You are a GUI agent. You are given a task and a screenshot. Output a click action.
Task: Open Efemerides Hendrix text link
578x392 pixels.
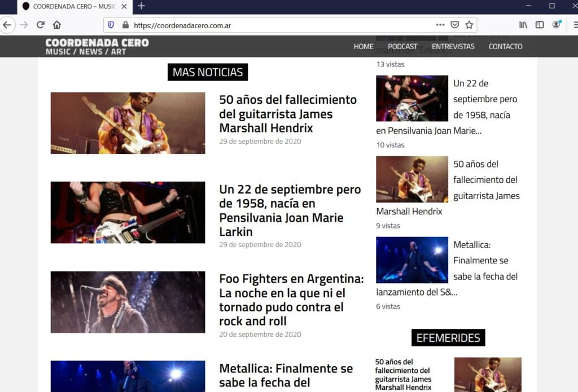(403, 375)
